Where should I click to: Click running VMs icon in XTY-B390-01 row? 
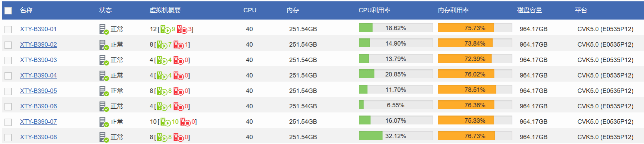[165, 29]
